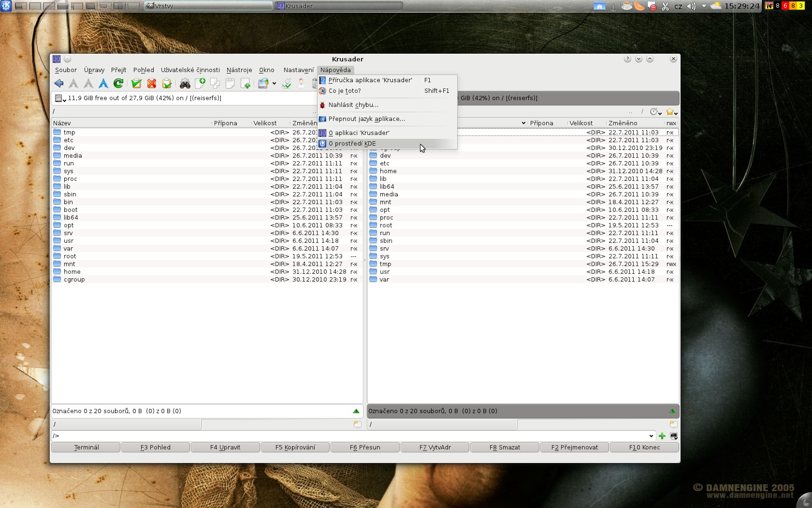Click the F3 Pohled button

(156, 448)
